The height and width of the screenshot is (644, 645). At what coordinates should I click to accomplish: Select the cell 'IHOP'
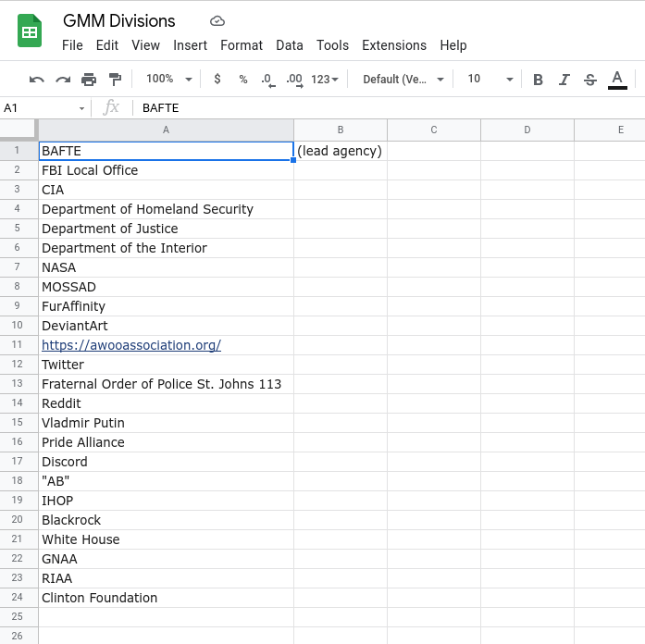point(166,501)
